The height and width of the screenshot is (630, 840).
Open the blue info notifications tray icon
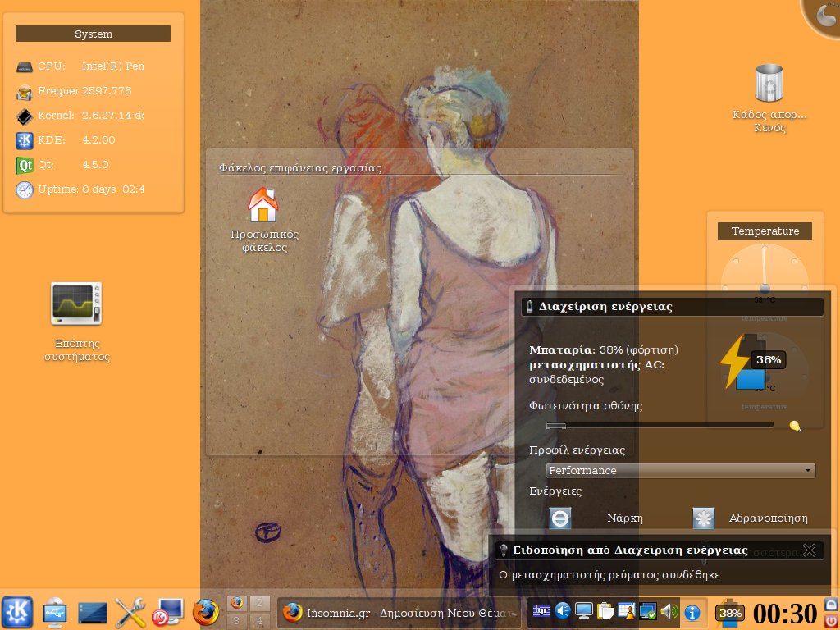pos(692,612)
